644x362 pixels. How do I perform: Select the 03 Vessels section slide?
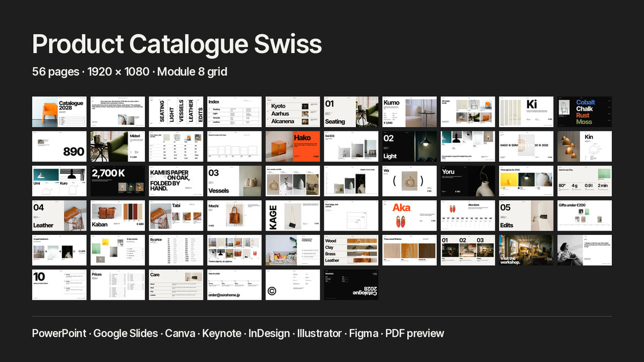click(235, 181)
